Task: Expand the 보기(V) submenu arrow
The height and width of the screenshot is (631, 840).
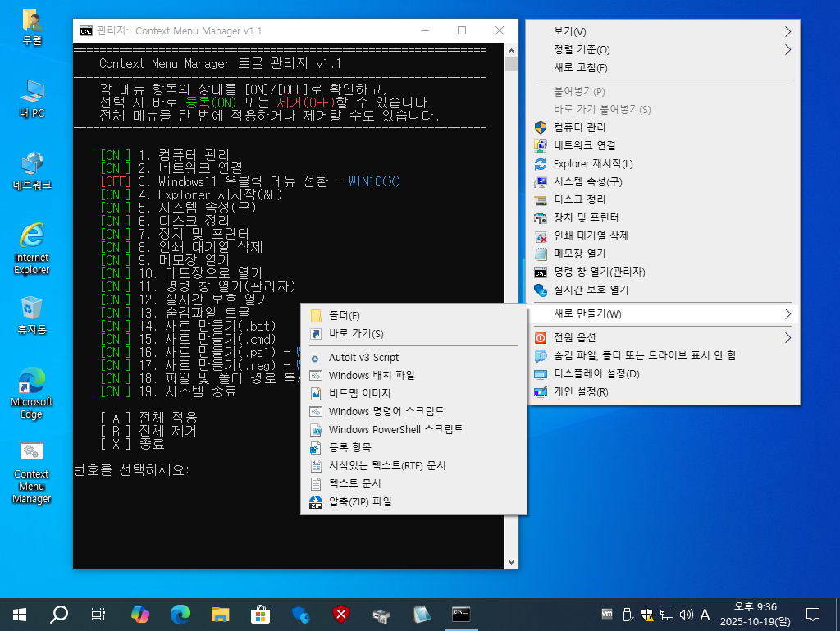Action: pyautogui.click(x=787, y=32)
